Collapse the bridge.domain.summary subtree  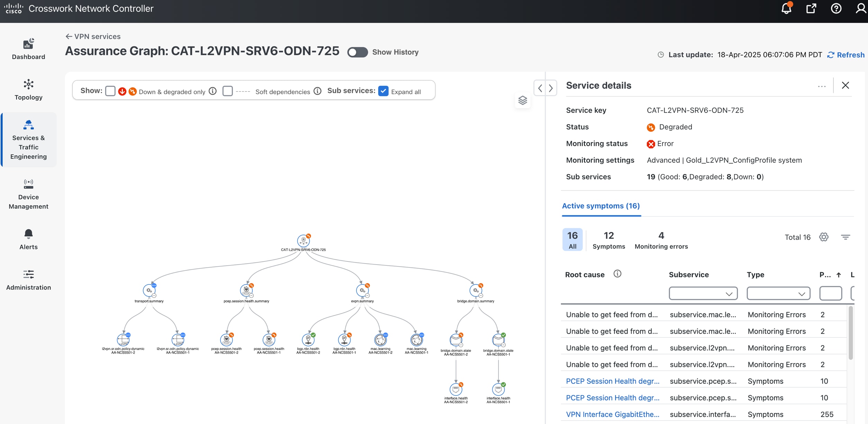(x=481, y=296)
